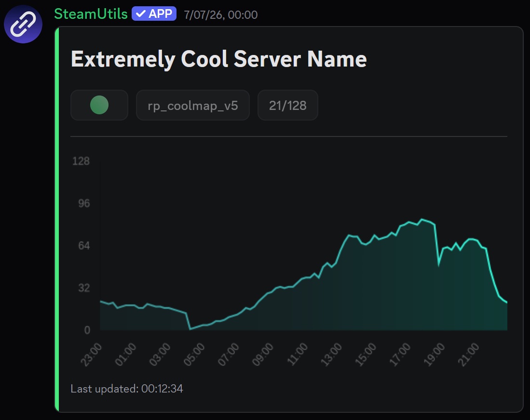Click the 32 y-axis label
This screenshot has height=420, width=530.
(x=84, y=287)
